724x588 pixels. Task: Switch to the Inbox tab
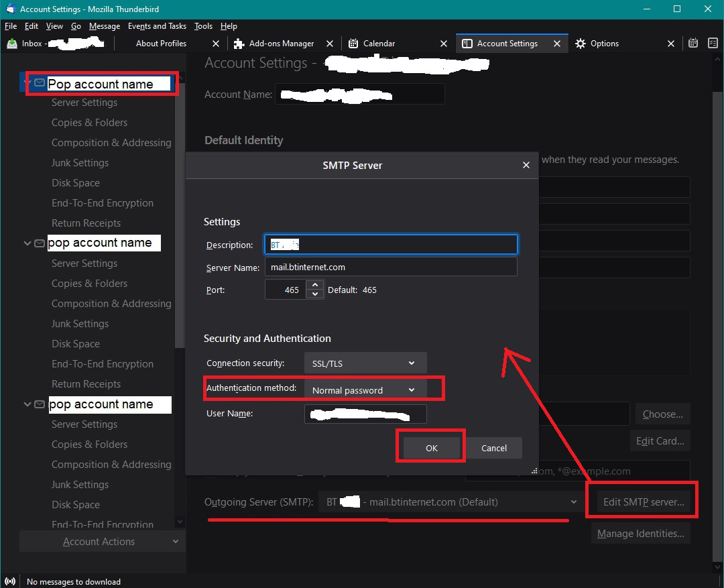tap(56, 44)
